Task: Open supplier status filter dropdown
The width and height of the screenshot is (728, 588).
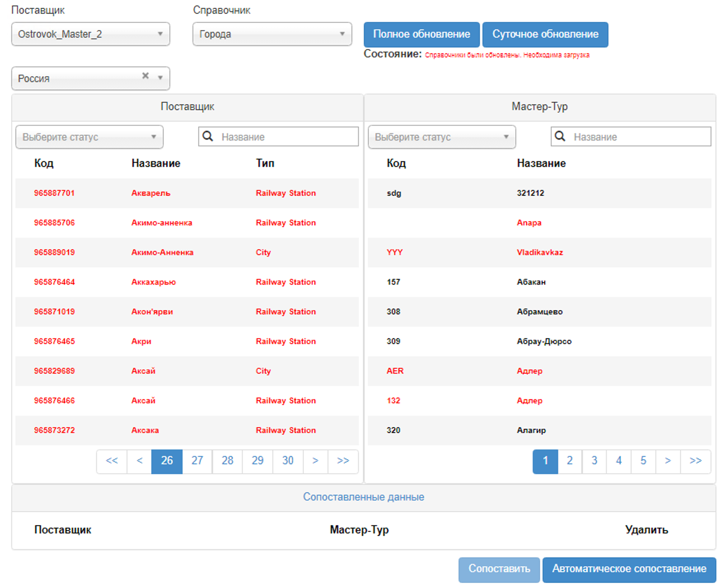Action: (89, 137)
